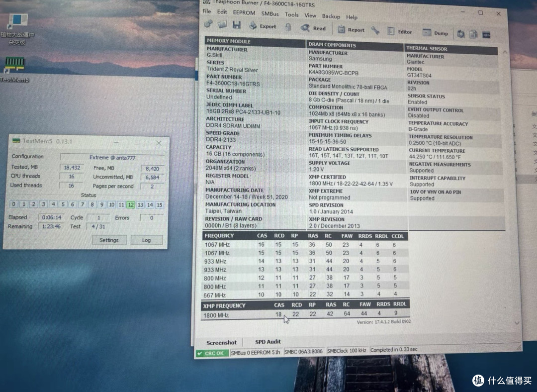
Task: Click the CRC OK status indicator
Action: pos(212,353)
